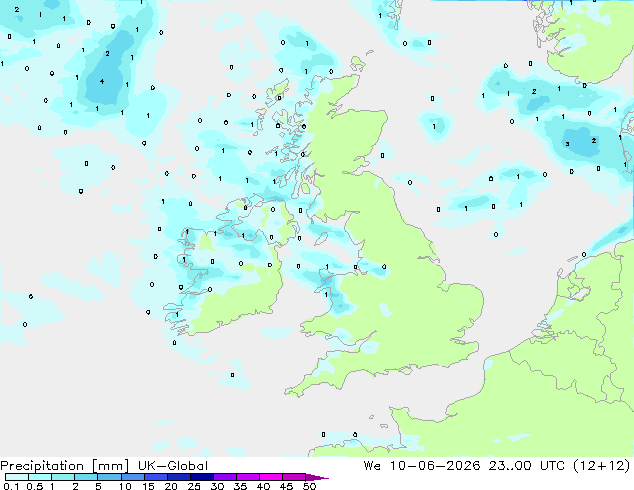Select the 0.1–0.5 mm legend swatch
The image size is (634, 490).
(17, 477)
